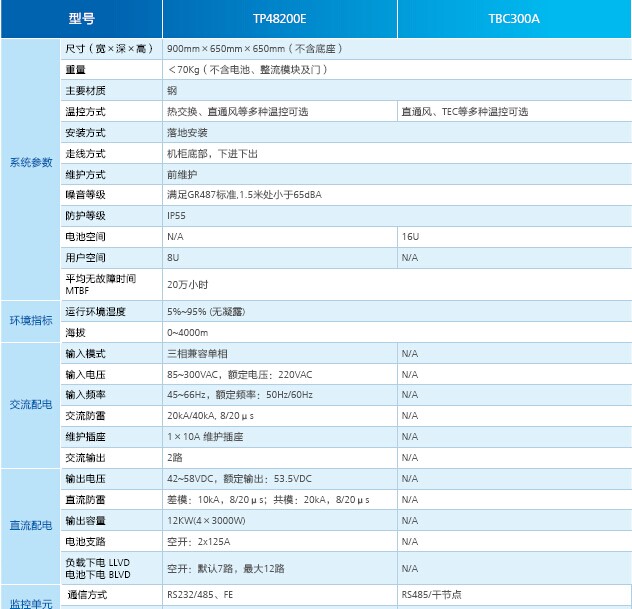The width and height of the screenshot is (632, 609).
Task: Click the 前维护 value
Action: tap(182, 175)
